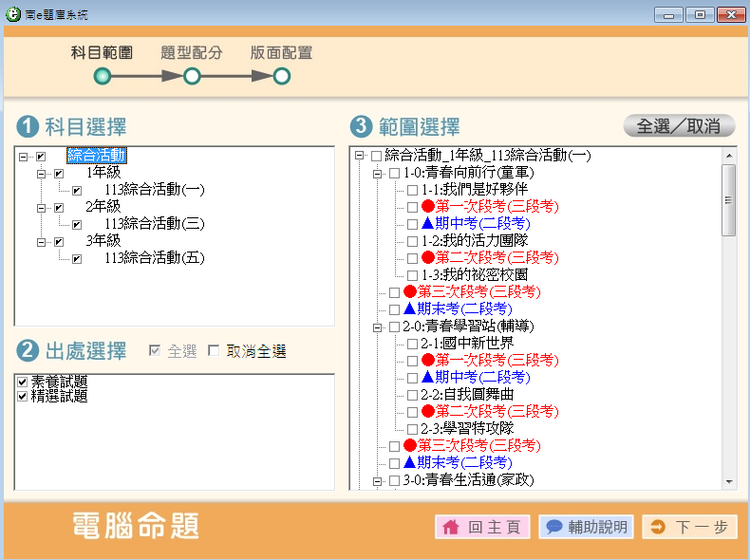Click the orange arrow icon on 下一步

pyautogui.click(x=658, y=527)
